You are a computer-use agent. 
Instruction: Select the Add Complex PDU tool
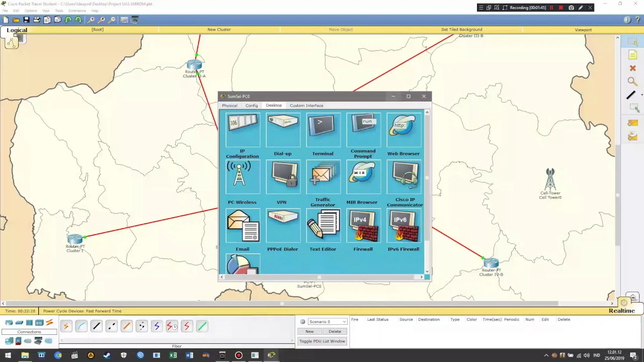pyautogui.click(x=633, y=137)
